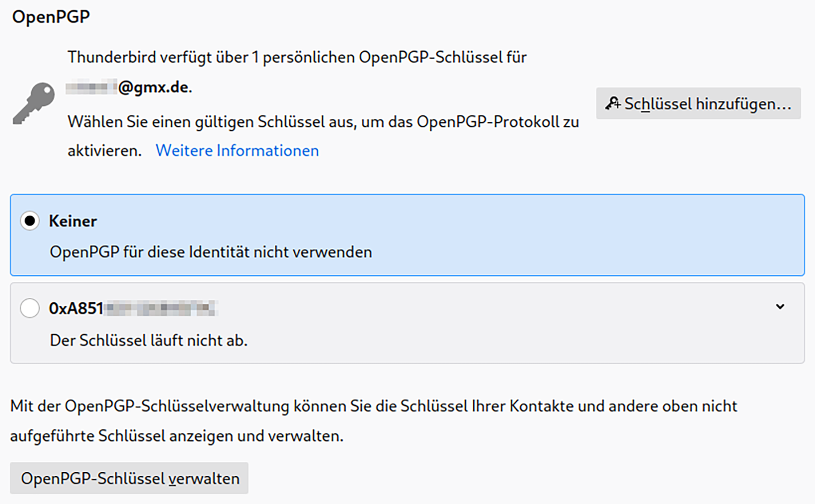Select the "Keiner" radio button

point(30,221)
